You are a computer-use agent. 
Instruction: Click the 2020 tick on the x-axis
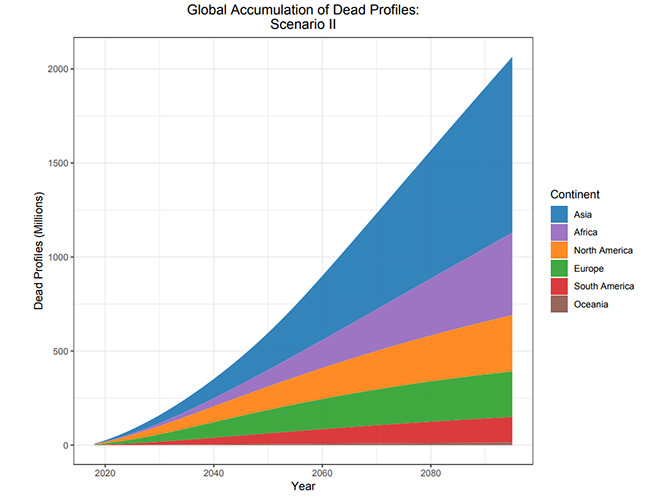coord(104,472)
